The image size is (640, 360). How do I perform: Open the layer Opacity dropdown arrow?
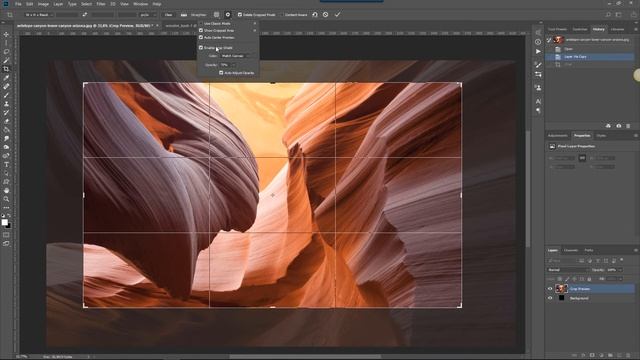620,270
